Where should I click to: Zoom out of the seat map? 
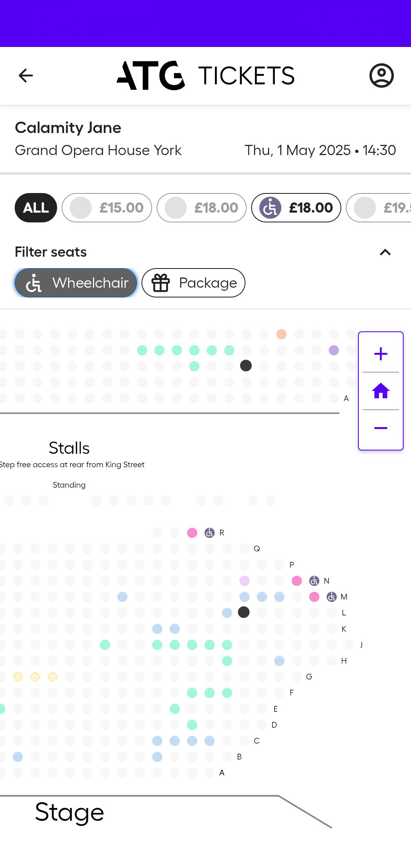[x=380, y=428]
